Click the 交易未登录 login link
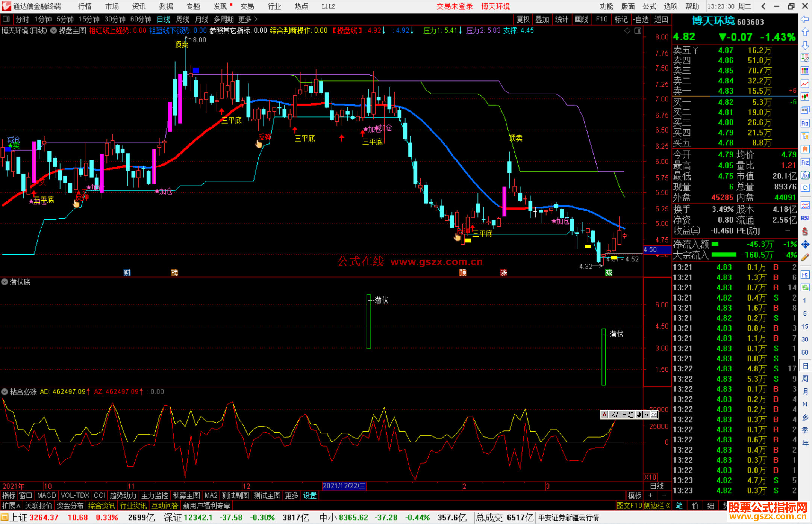This screenshot has width=812, height=524. point(455,6)
